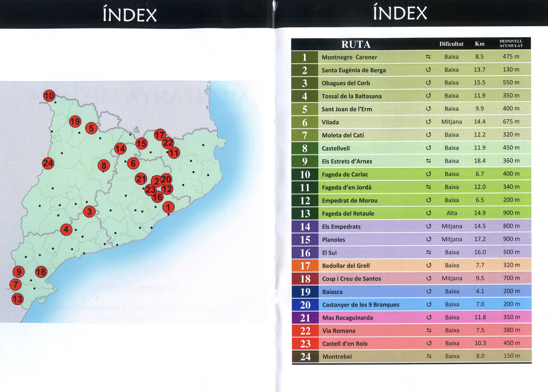The width and height of the screenshot is (548, 392).
Task: Click two-way arrows icon for Montnegre Carener
Action: click(x=428, y=57)
